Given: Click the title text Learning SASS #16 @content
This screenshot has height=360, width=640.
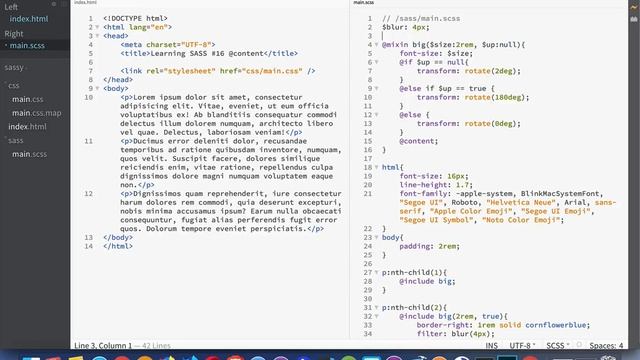Looking at the screenshot, I should 207,53.
